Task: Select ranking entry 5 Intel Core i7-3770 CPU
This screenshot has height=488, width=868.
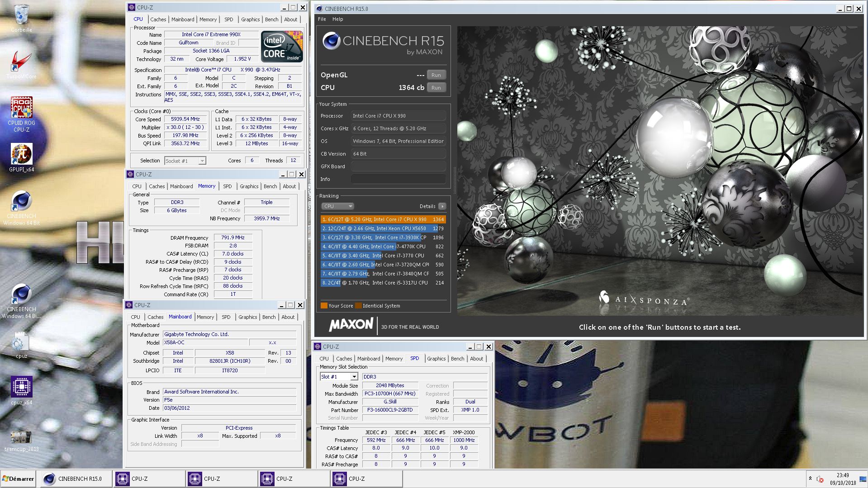Action: [383, 256]
